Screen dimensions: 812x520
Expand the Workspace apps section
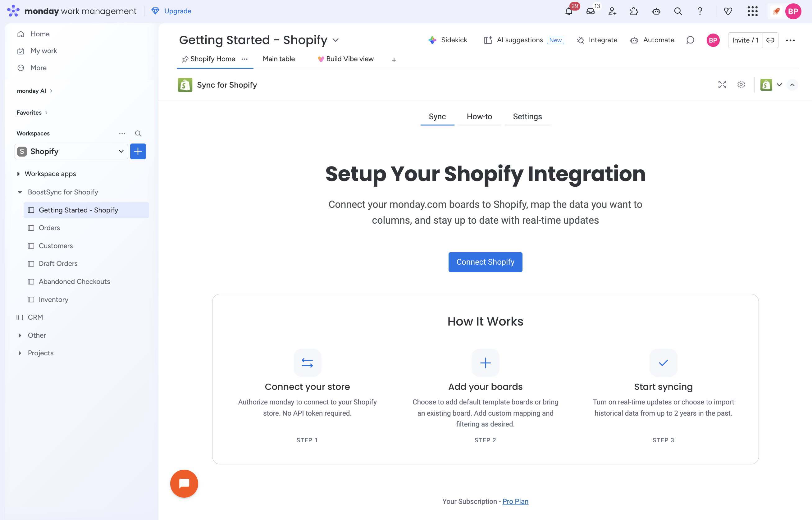click(19, 174)
